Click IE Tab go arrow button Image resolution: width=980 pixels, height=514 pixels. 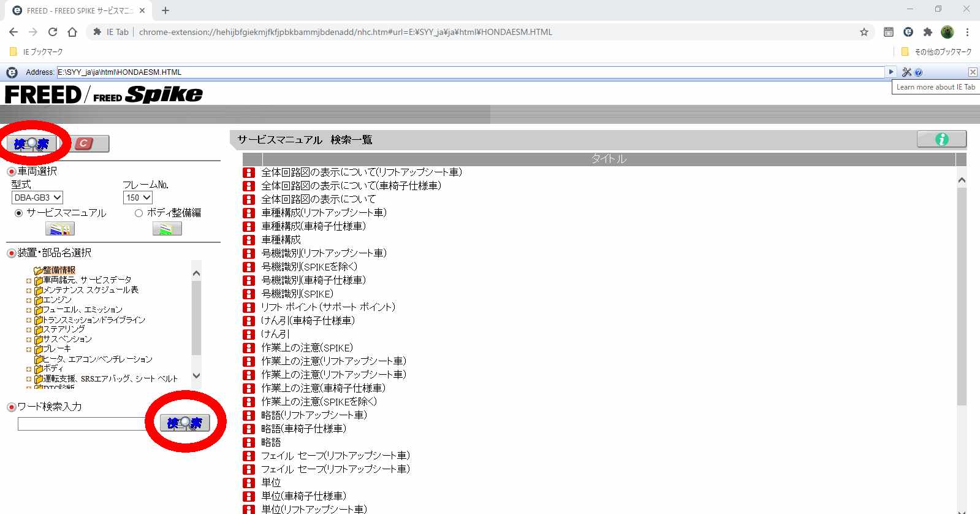pyautogui.click(x=891, y=72)
